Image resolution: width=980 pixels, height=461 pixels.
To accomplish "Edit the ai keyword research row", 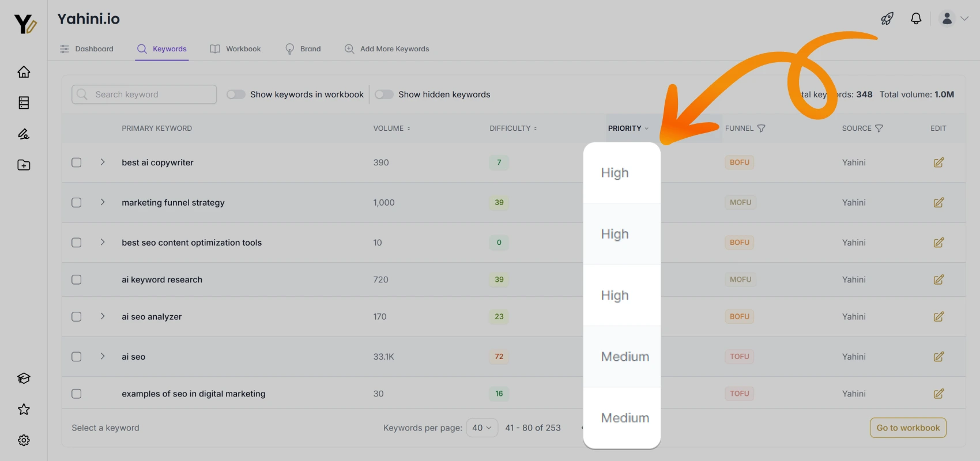I will [938, 279].
